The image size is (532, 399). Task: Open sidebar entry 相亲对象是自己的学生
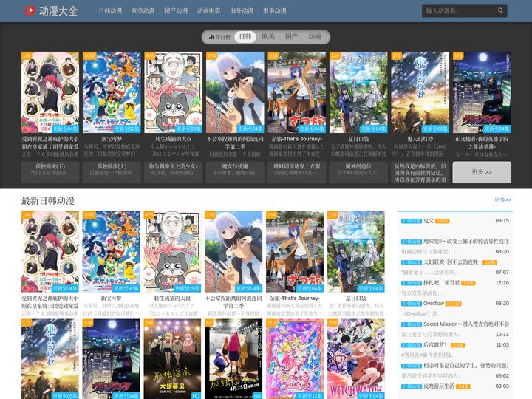coord(465,366)
